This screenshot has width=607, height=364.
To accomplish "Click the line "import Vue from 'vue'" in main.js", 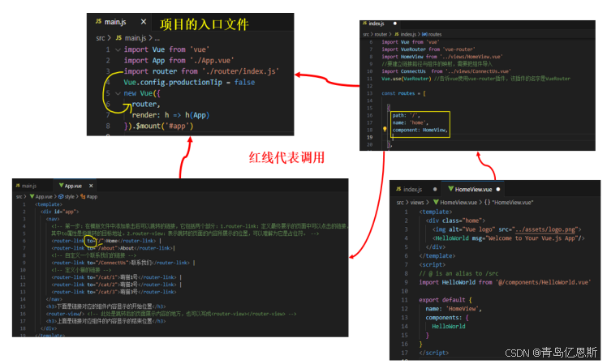I will (x=166, y=49).
